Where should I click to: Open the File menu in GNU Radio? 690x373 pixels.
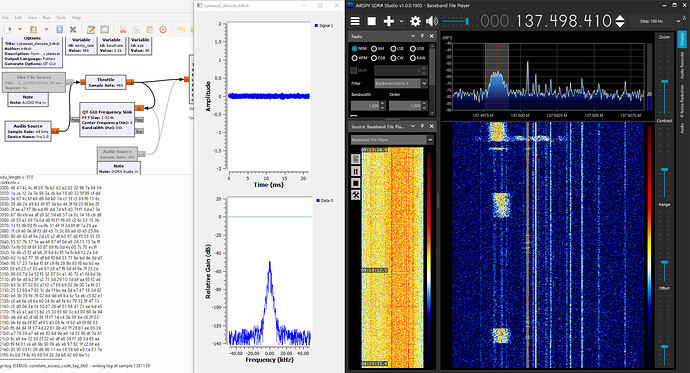click(x=6, y=18)
